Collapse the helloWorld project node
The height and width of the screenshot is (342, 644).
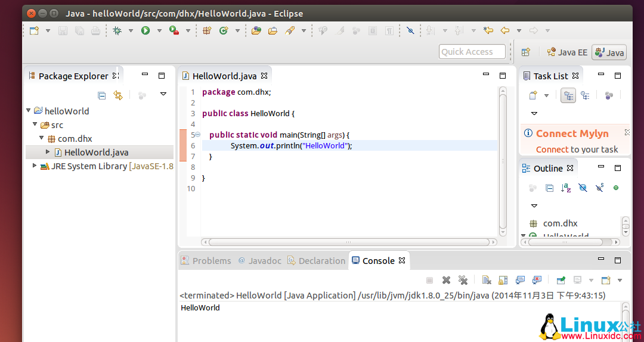click(29, 110)
